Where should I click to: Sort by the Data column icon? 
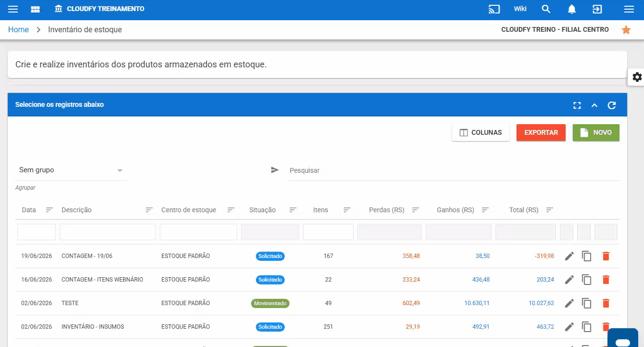click(x=49, y=210)
